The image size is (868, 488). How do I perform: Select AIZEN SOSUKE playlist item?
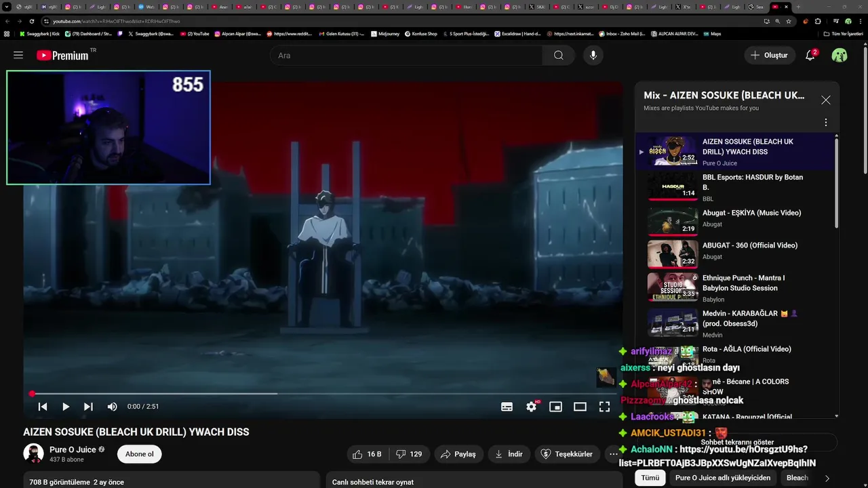coord(735,151)
